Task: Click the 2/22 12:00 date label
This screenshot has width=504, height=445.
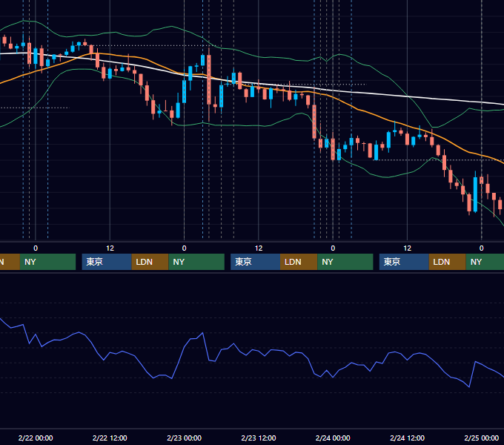Action: pyautogui.click(x=110, y=438)
